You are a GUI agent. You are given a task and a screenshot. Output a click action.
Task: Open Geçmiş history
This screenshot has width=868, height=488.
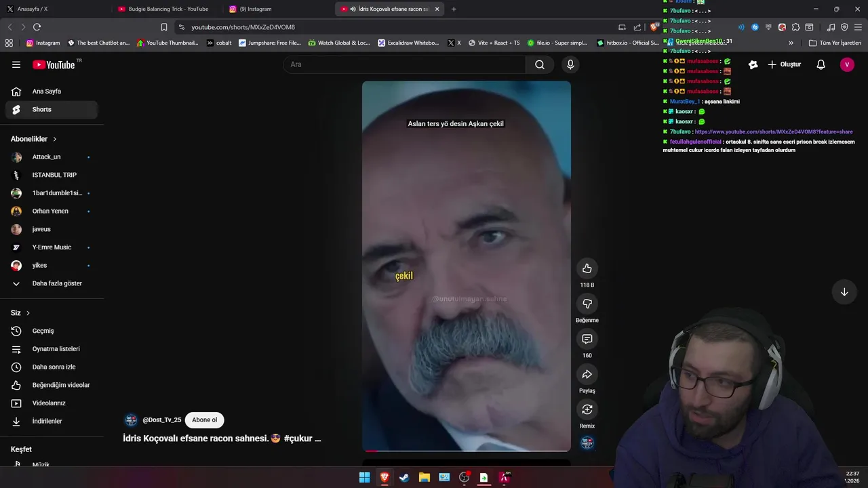point(52,331)
